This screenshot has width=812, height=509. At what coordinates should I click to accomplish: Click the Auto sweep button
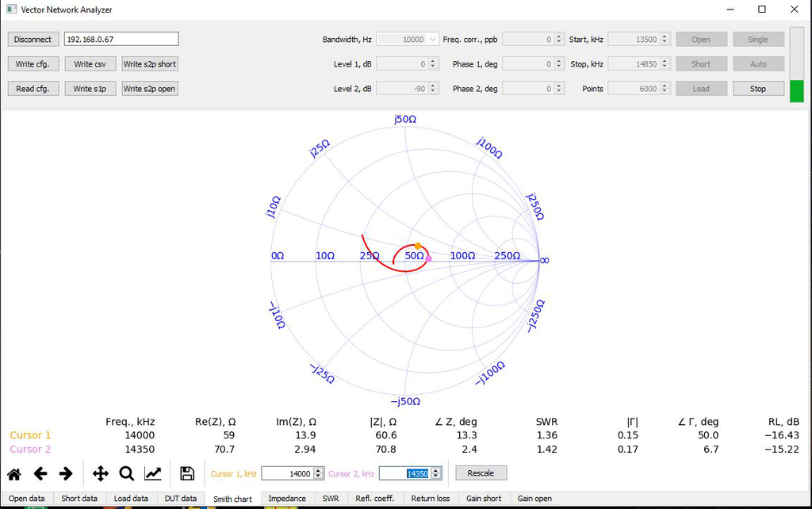(758, 64)
